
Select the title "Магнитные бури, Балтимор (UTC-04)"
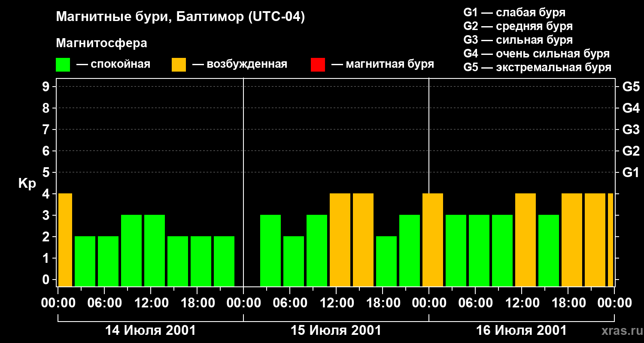tap(180, 17)
